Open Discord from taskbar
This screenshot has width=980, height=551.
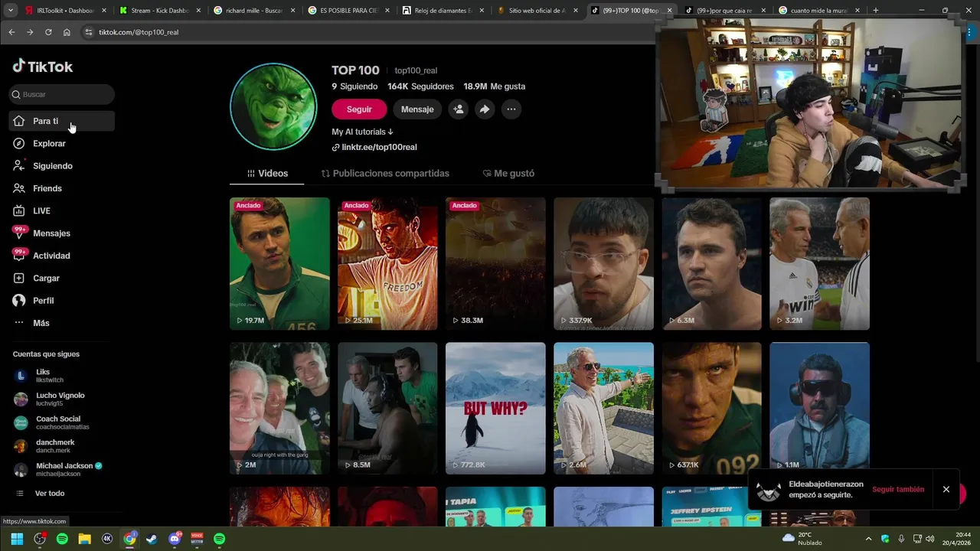click(x=175, y=539)
